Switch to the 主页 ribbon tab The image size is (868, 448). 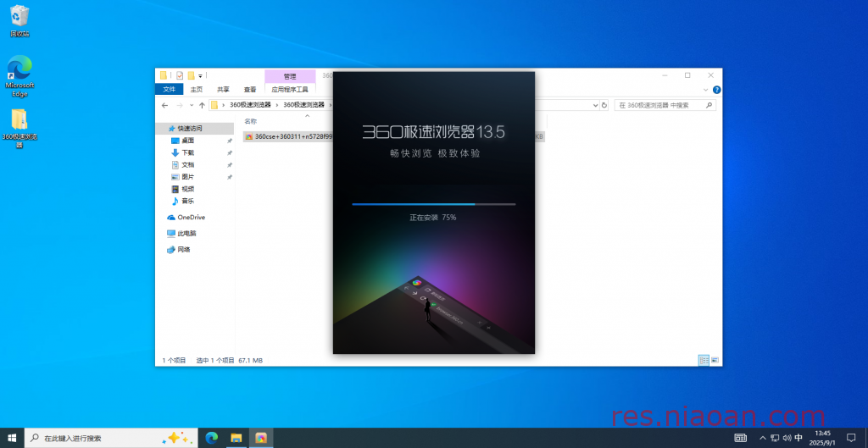tap(197, 89)
